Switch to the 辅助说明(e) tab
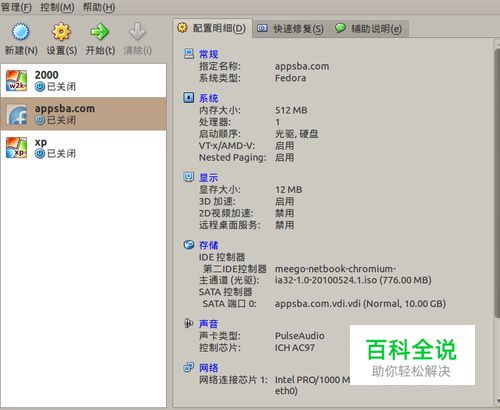This screenshot has width=500, height=410. pos(369,29)
